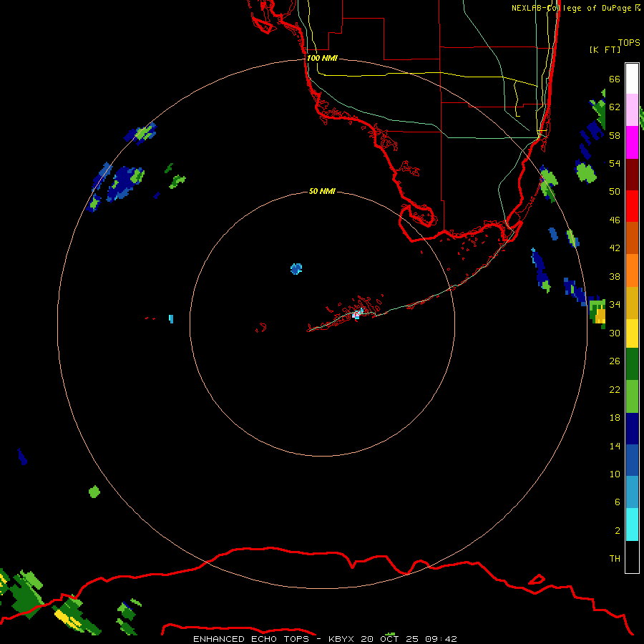Viewport: 644px width, 644px height.
Task: Click the yellow legend color band
Action: coord(632,333)
